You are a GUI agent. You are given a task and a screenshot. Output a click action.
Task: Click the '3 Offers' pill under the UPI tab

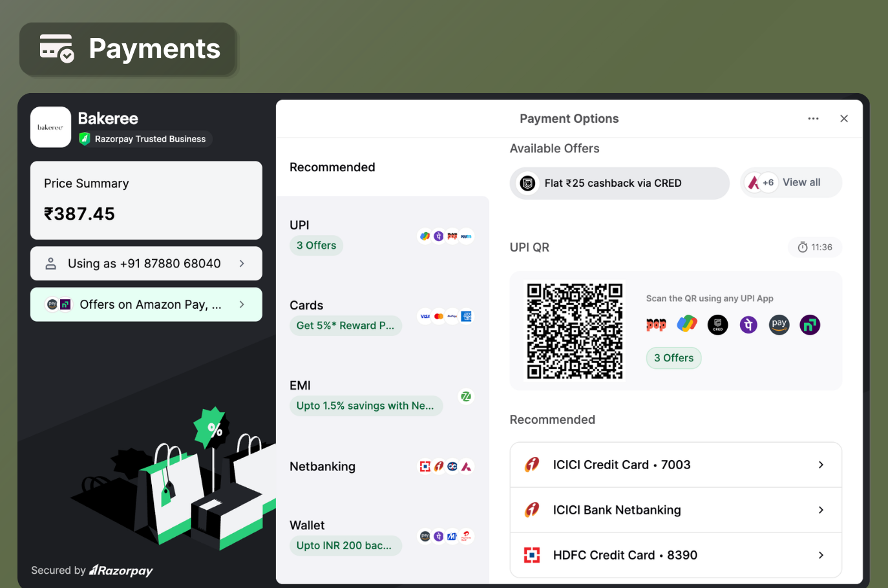(316, 246)
